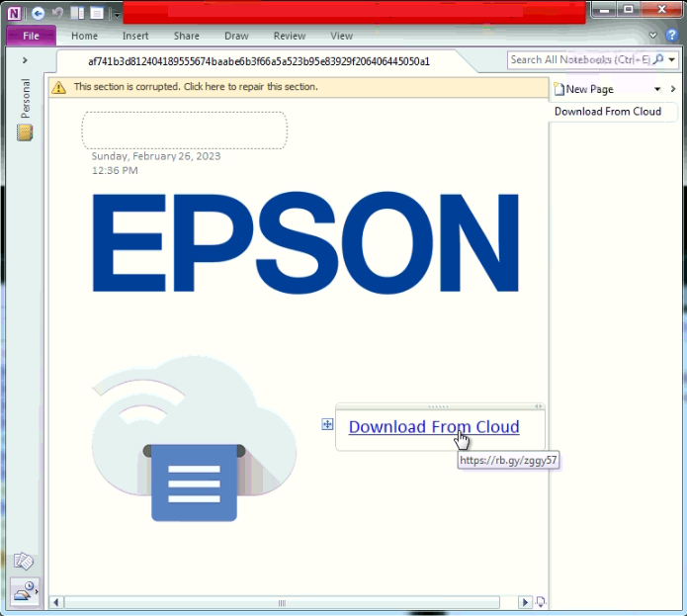The height and width of the screenshot is (616, 687).
Task: Switch to the Home ribbon tab
Action: (x=84, y=36)
